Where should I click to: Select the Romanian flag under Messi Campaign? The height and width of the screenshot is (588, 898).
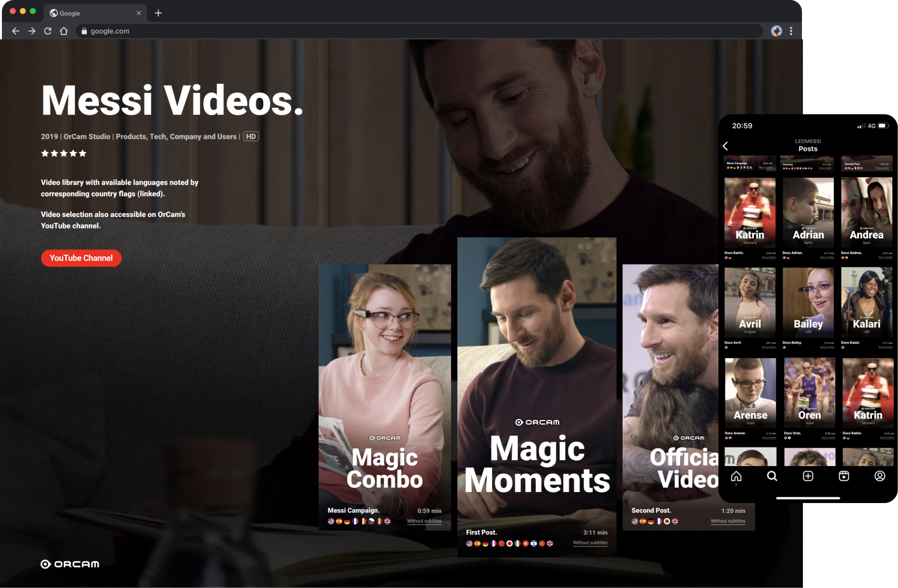pos(379,521)
